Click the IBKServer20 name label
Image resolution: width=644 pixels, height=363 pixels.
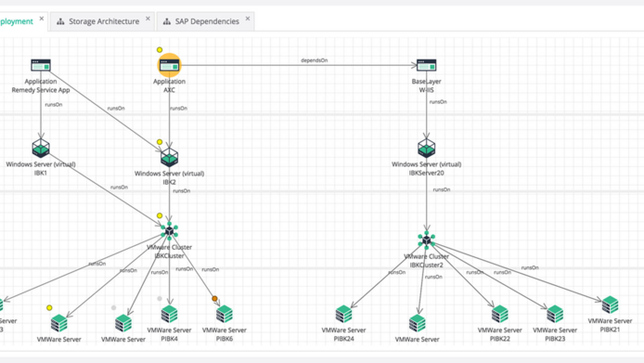[x=426, y=173]
